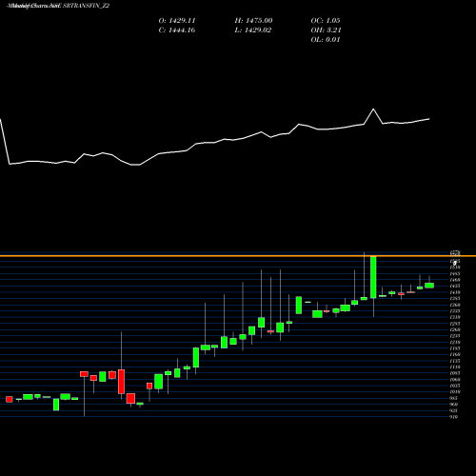
Task: Click the tallest green candlestick body
Action: pos(373,277)
